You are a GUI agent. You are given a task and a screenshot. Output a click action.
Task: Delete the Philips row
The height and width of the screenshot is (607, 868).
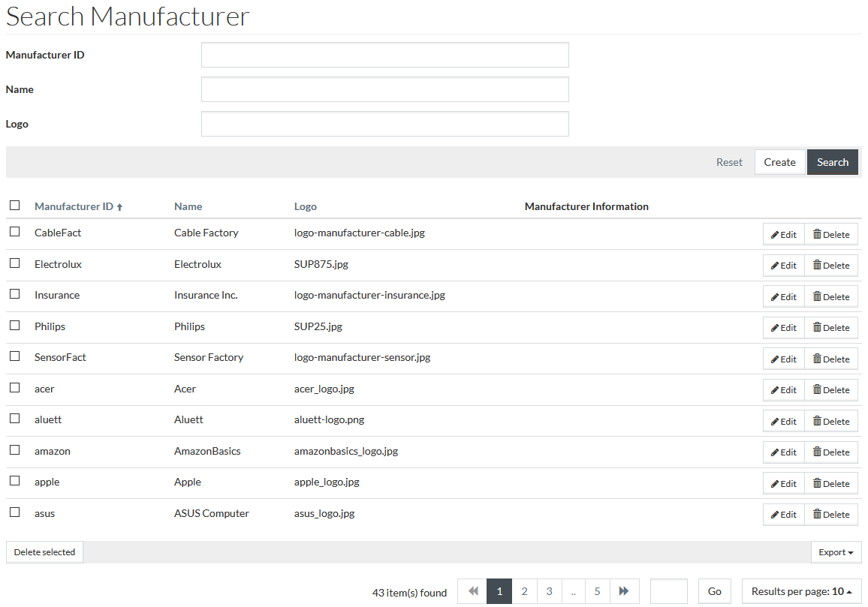click(x=831, y=328)
